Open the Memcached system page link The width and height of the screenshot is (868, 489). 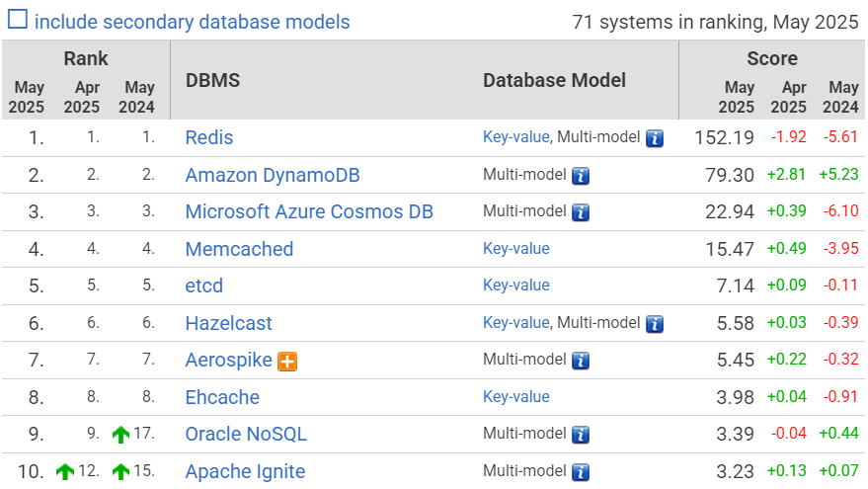(239, 249)
